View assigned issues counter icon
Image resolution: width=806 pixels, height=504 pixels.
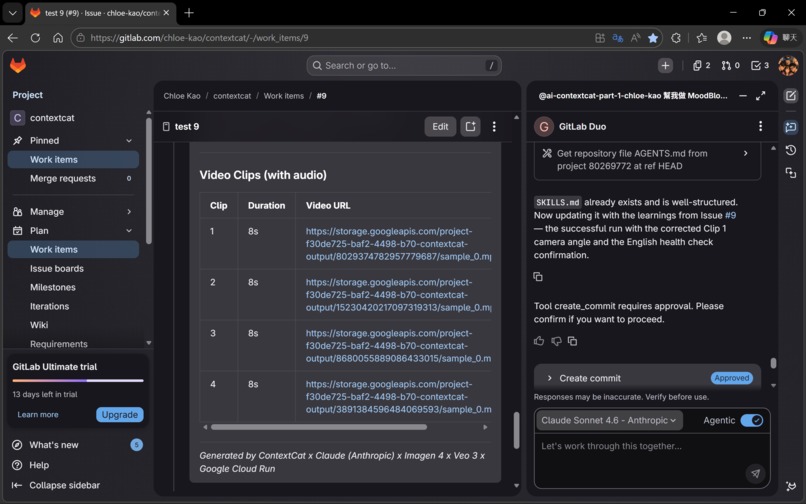pos(701,65)
